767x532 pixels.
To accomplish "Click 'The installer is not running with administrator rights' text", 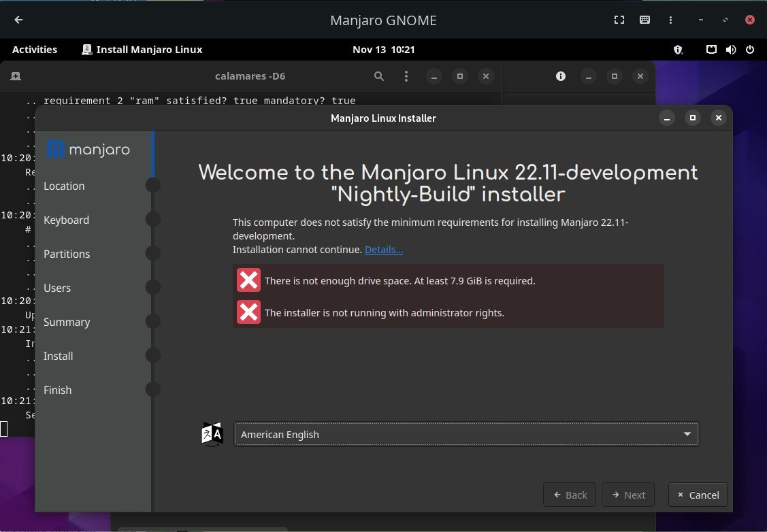I will (384, 312).
